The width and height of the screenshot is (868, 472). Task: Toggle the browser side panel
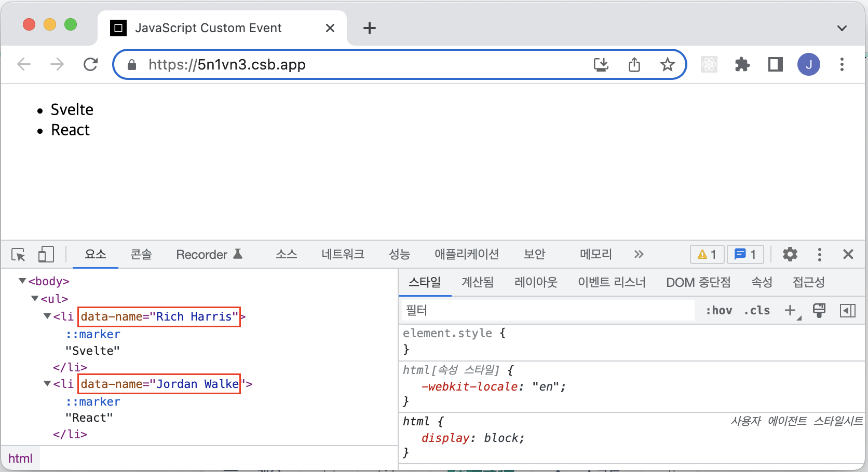coord(776,64)
